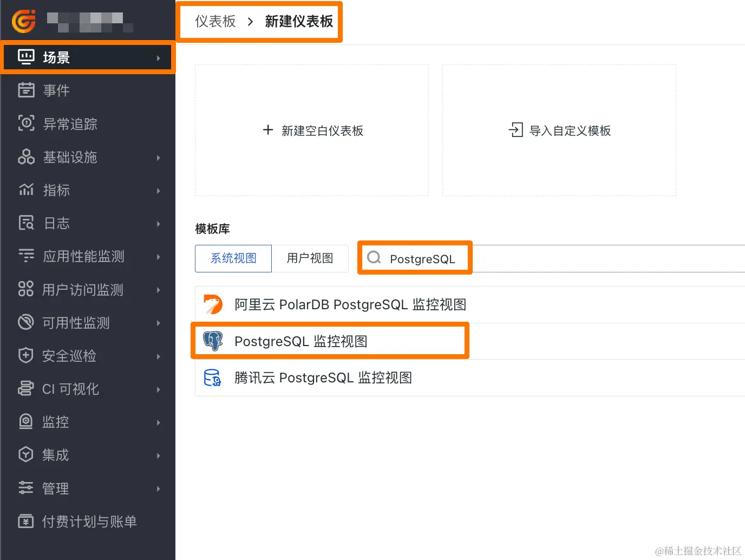Expand the 安全巡检 submenu arrow

pos(158,356)
